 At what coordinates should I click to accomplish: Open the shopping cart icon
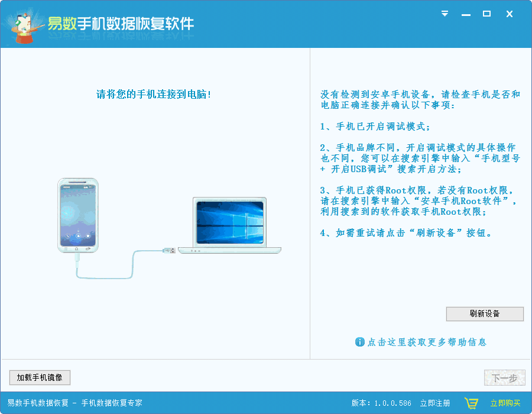pos(472,402)
